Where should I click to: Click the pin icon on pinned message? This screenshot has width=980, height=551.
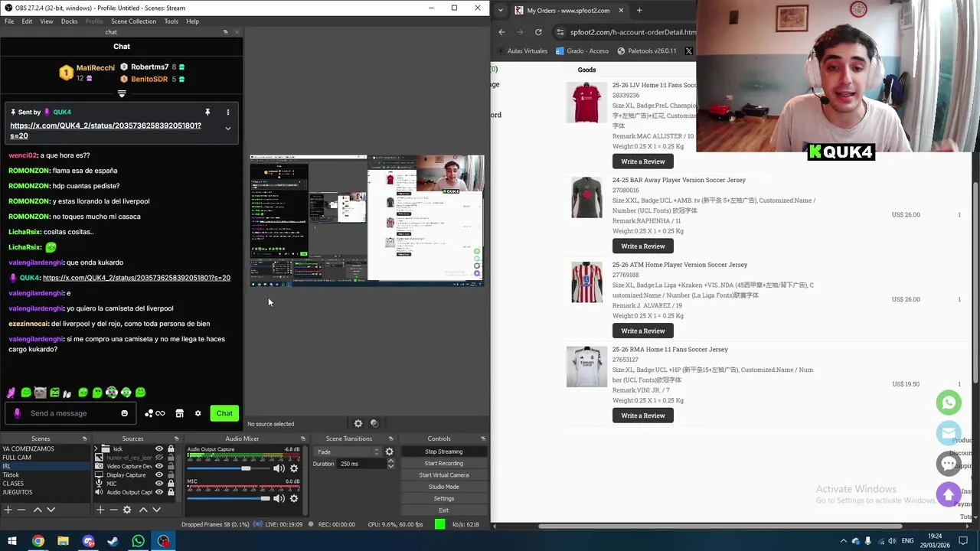207,112
